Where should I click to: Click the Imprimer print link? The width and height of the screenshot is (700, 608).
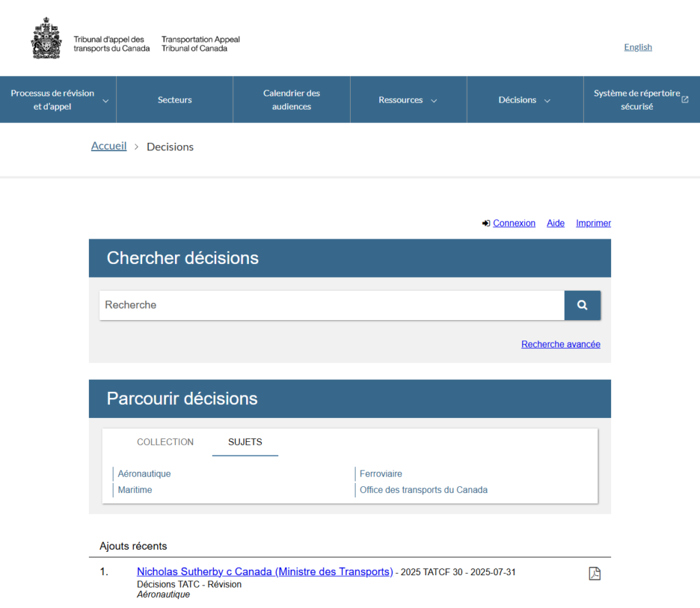point(593,224)
